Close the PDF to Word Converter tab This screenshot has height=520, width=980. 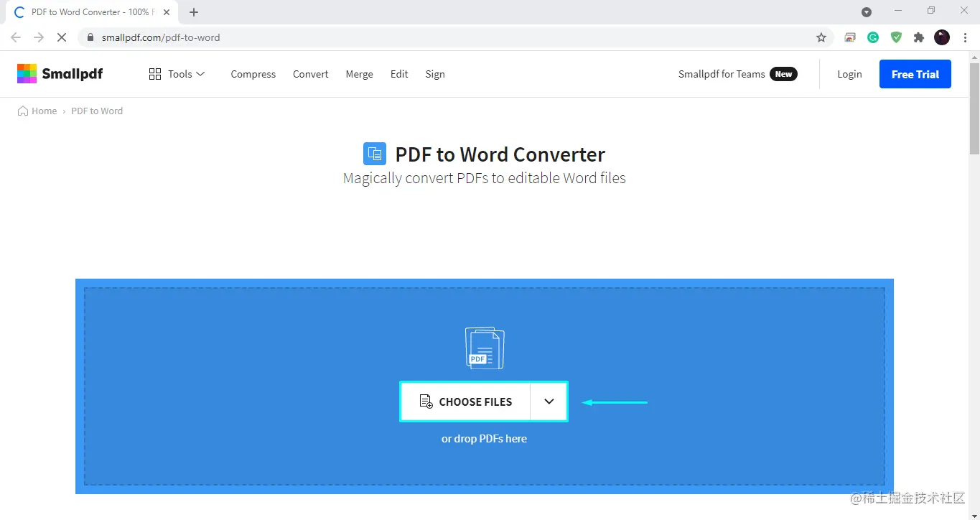(x=167, y=12)
